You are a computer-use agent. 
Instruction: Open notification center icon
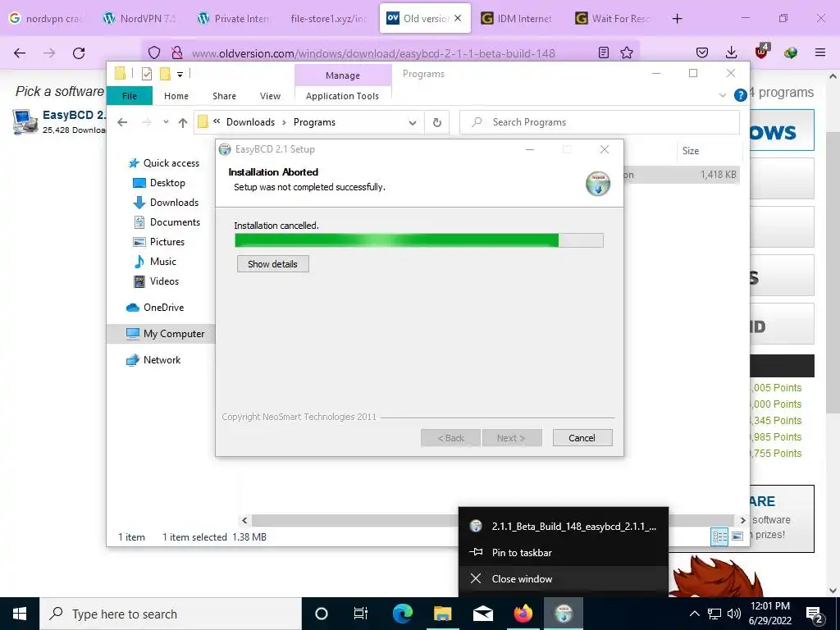click(x=815, y=614)
